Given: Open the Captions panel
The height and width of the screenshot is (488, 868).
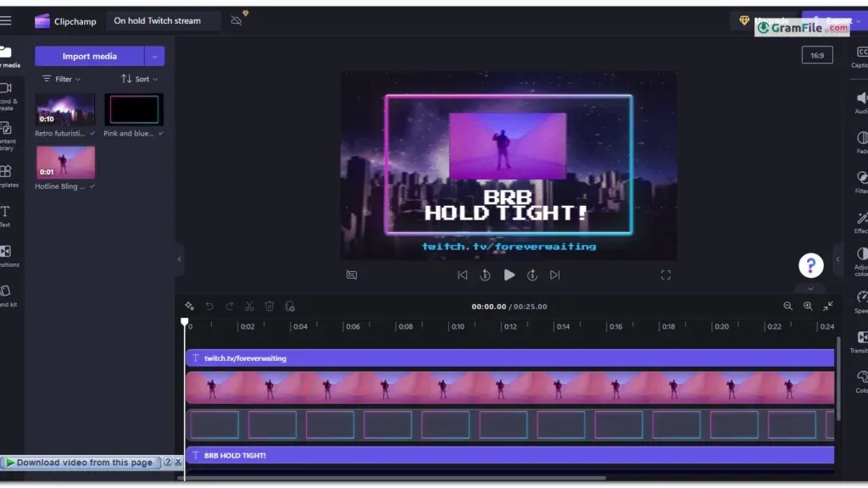Looking at the screenshot, I should [x=861, y=57].
